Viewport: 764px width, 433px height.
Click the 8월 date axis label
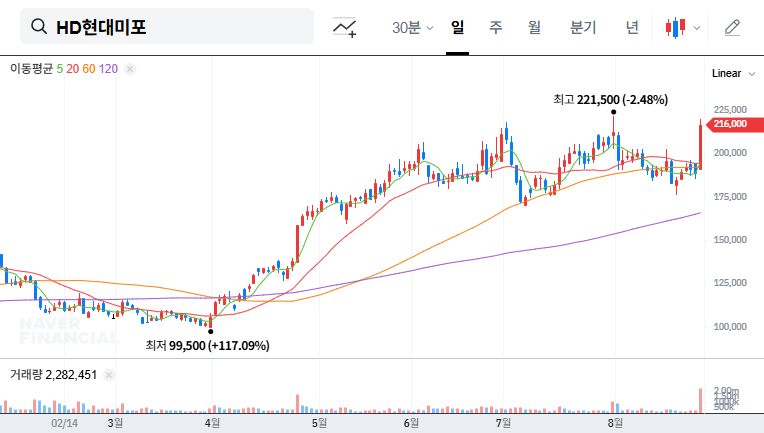[x=615, y=423]
